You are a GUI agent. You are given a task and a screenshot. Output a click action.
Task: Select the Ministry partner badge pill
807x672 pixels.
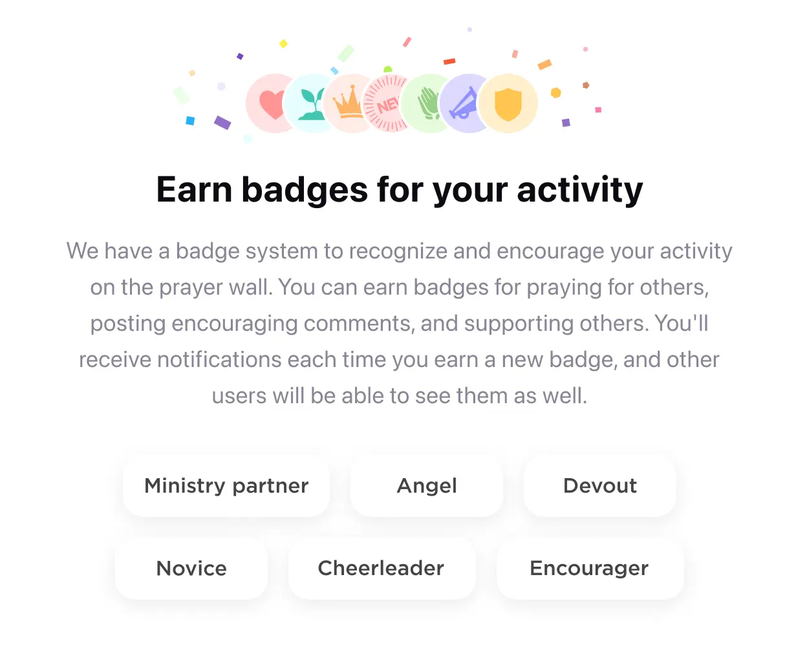(x=226, y=485)
